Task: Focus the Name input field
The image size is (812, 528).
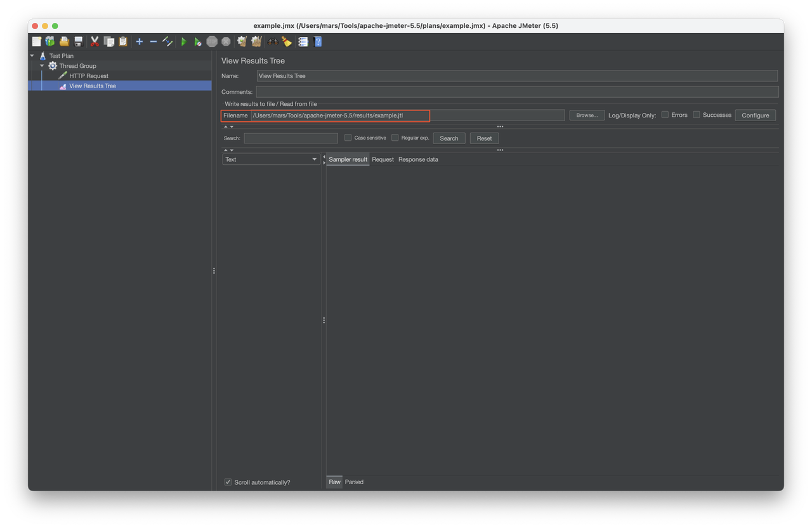Action: [517, 76]
